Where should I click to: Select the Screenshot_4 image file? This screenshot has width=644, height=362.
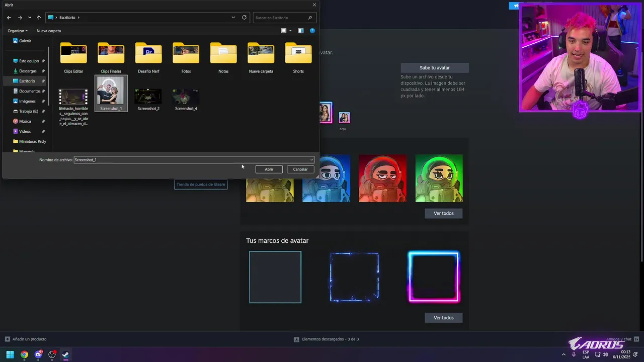tap(186, 99)
